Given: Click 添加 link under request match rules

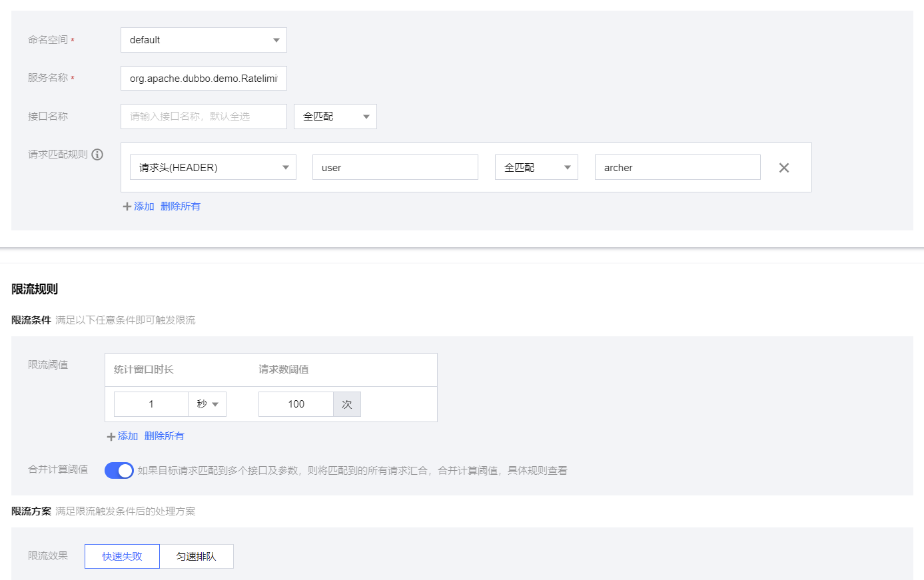Looking at the screenshot, I should [144, 206].
